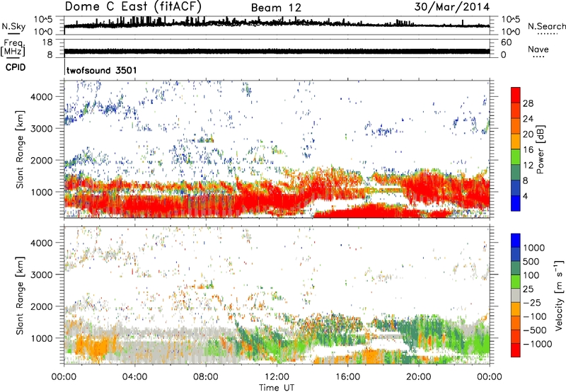
Task: Click the 'N.Search' legend label
Action: tap(547, 26)
